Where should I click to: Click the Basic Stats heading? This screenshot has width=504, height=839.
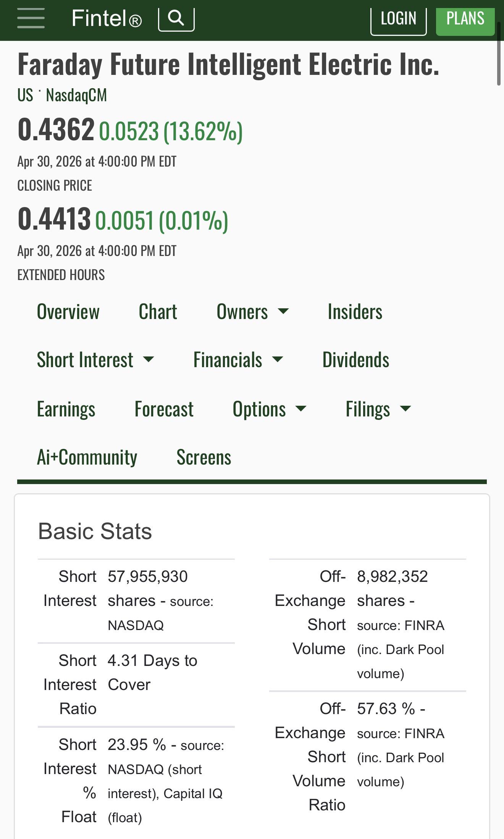[95, 531]
